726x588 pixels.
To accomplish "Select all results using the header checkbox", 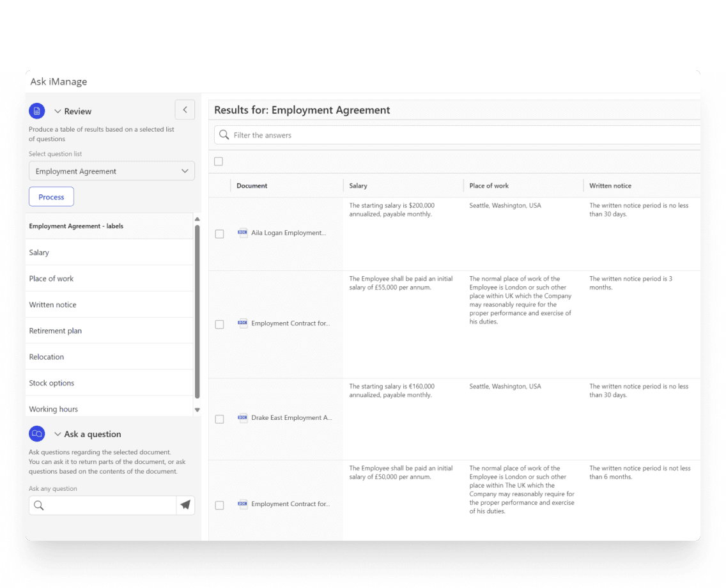I will coord(218,162).
